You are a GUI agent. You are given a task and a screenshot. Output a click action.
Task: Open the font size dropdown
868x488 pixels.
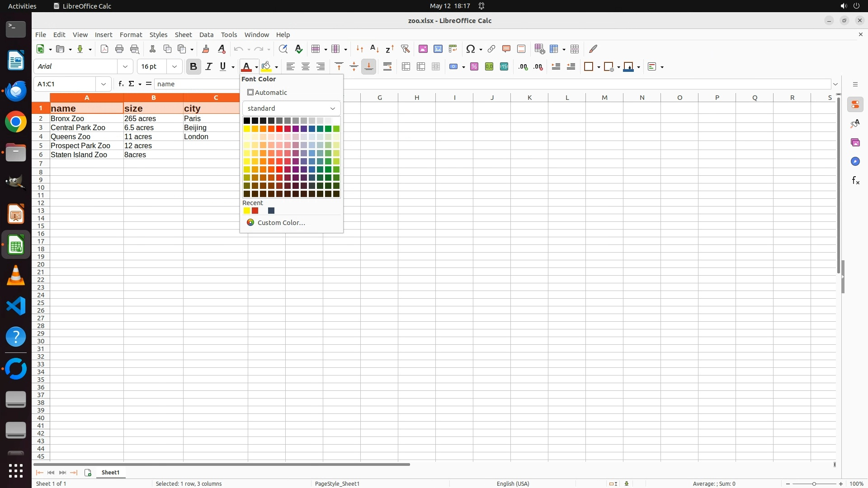pyautogui.click(x=175, y=67)
